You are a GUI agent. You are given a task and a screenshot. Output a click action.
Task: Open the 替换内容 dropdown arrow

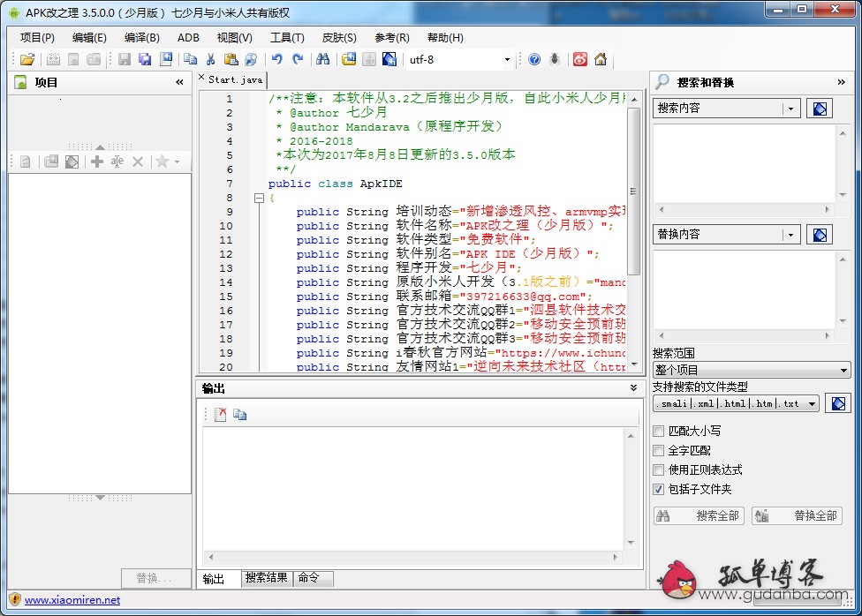click(790, 235)
